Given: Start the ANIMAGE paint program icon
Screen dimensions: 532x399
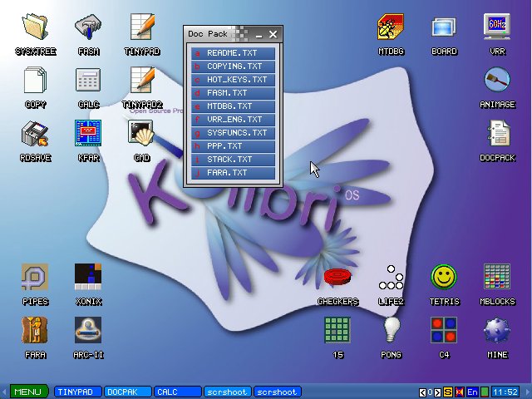Looking at the screenshot, I should [x=497, y=81].
